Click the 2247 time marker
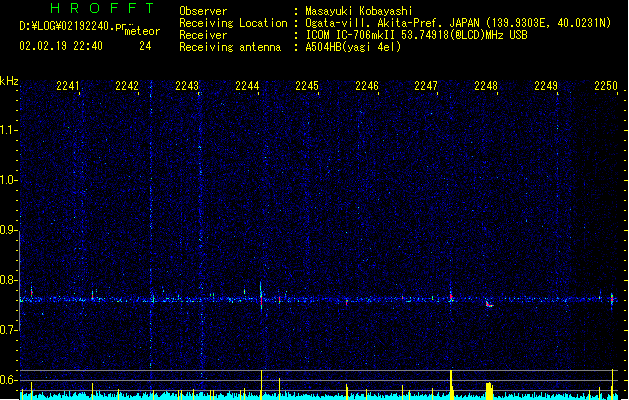The image size is (629, 400). point(426,86)
